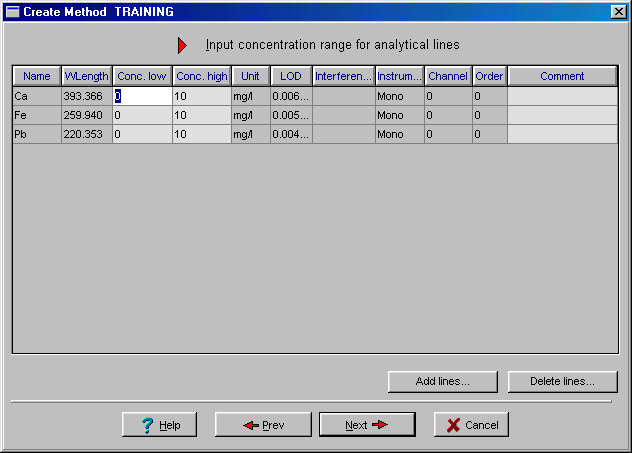Click the mg/l unit cell for Ca
The width and height of the screenshot is (632, 453).
click(251, 96)
